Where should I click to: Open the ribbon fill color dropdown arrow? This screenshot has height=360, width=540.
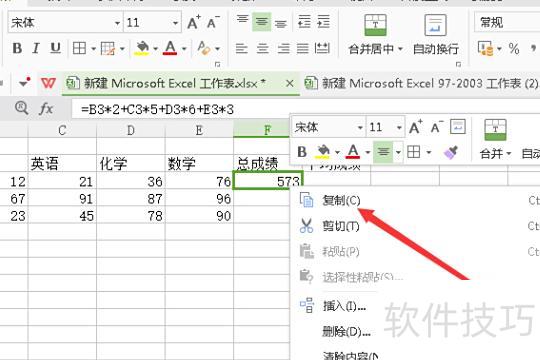click(x=155, y=49)
